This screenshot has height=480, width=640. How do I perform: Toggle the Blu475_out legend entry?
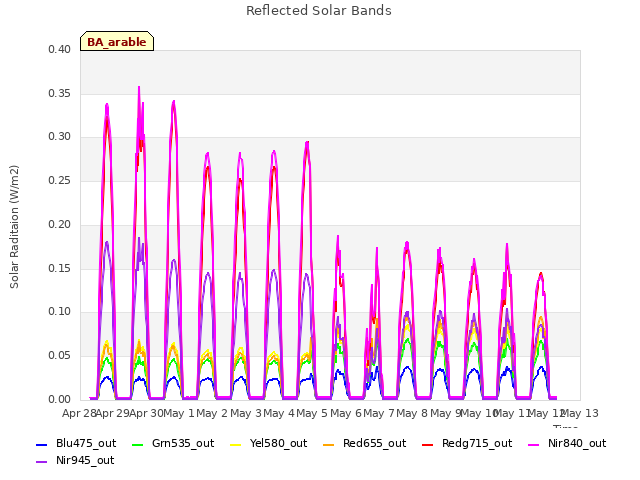click(x=76, y=443)
